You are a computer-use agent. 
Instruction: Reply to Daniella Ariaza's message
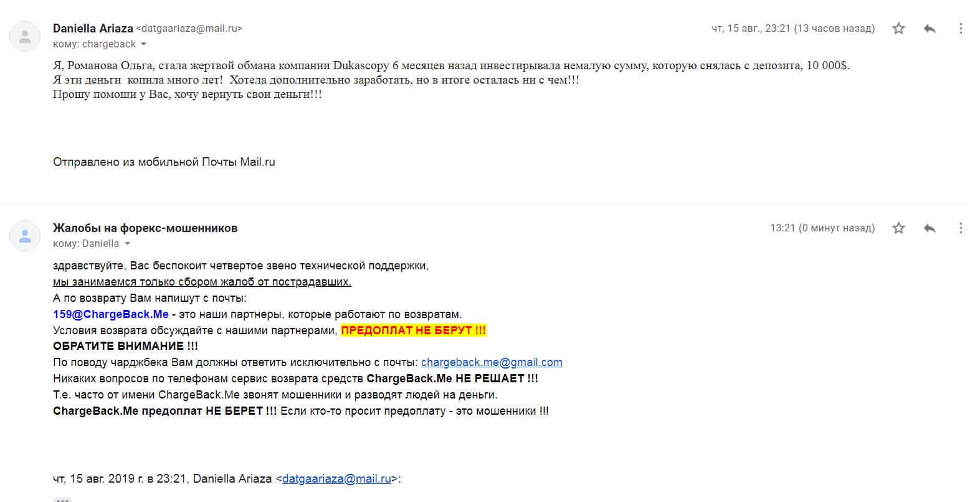(930, 29)
